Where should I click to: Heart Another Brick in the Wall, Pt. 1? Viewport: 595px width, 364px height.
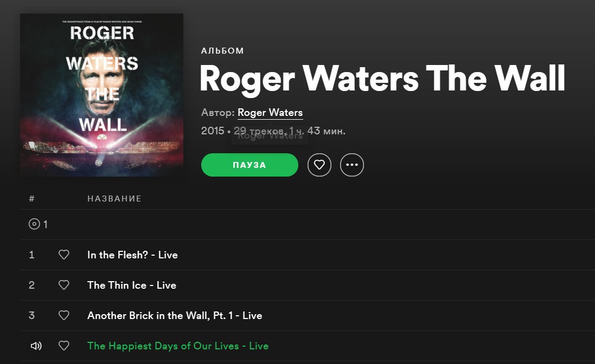tap(64, 315)
